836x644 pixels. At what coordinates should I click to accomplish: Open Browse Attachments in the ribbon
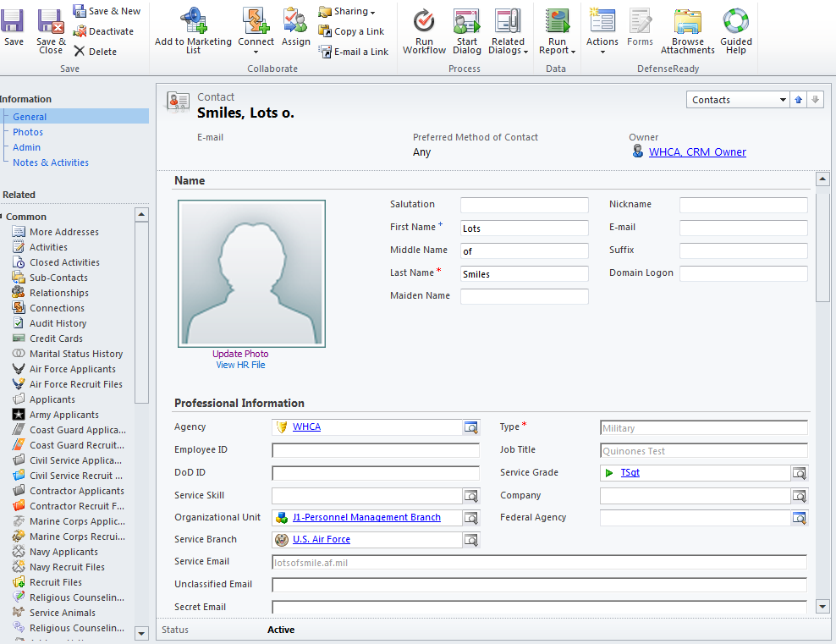click(687, 22)
